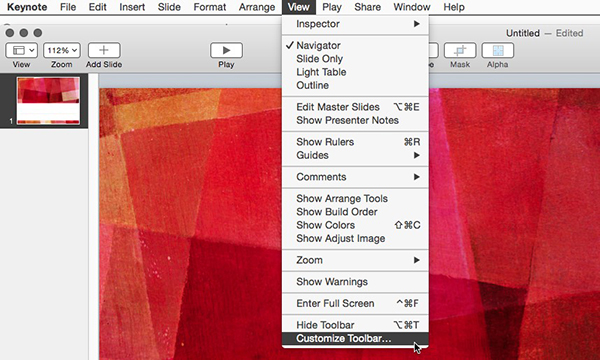Open the Edit menu
Image resolution: width=600 pixels, height=360 pixels.
(x=98, y=7)
